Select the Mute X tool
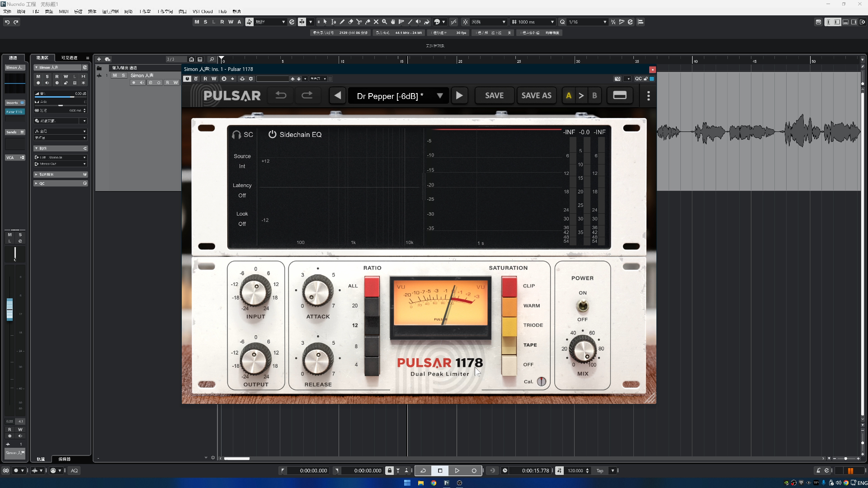868x488 pixels. pos(376,22)
